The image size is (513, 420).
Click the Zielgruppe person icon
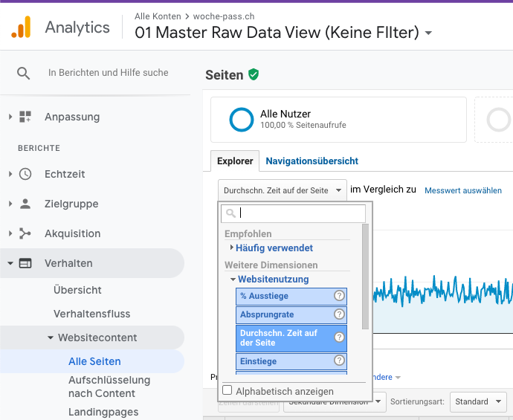(x=25, y=204)
